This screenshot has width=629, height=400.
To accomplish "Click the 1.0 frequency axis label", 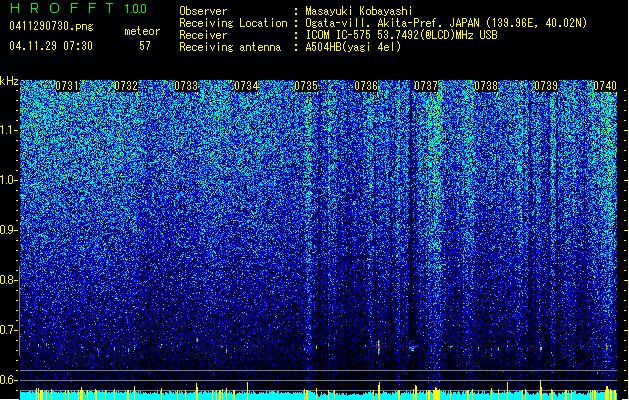I will click(x=9, y=180).
